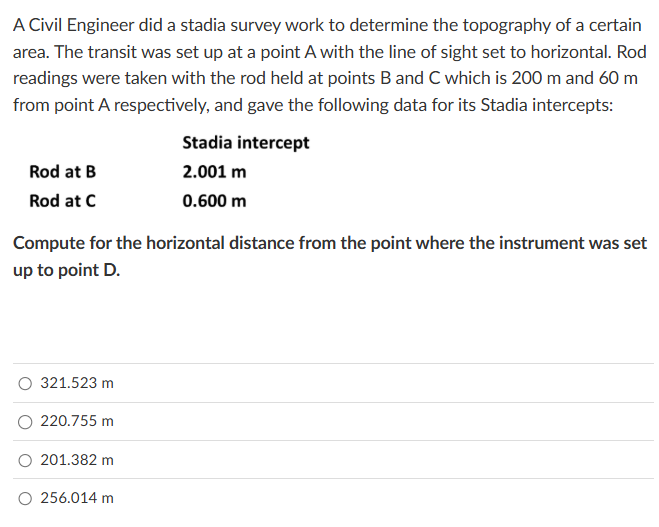Screen dimensions: 659x527
Task: Click the "321.523 m" answer label text
Action: pyautogui.click(x=77, y=383)
